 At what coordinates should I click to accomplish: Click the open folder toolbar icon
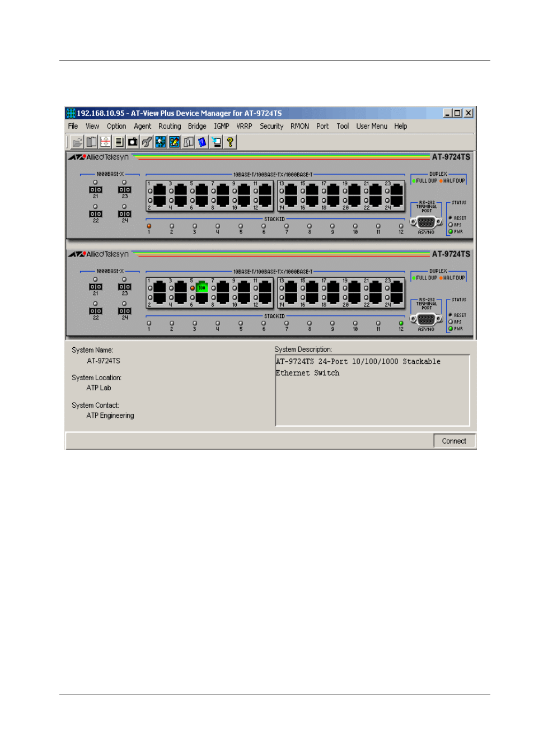(77, 142)
